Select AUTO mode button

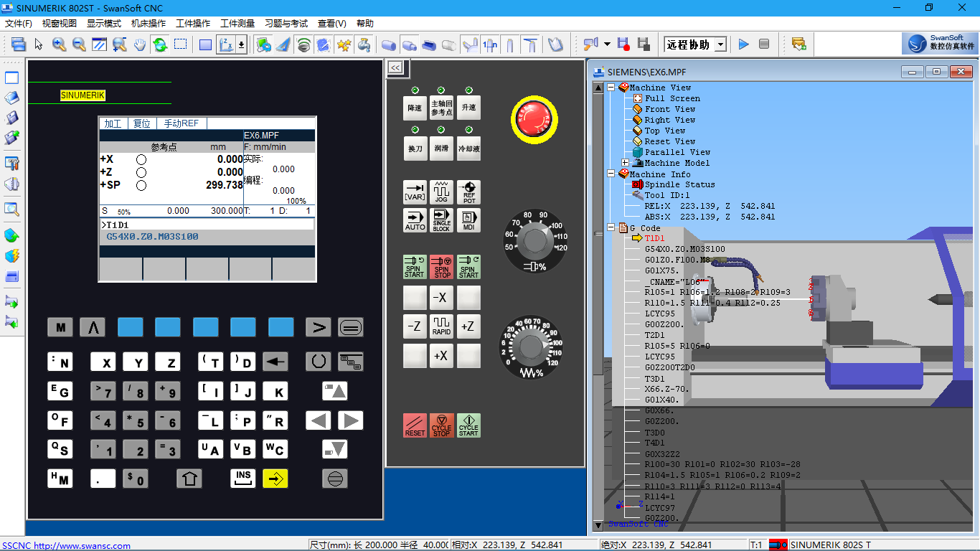pos(415,220)
